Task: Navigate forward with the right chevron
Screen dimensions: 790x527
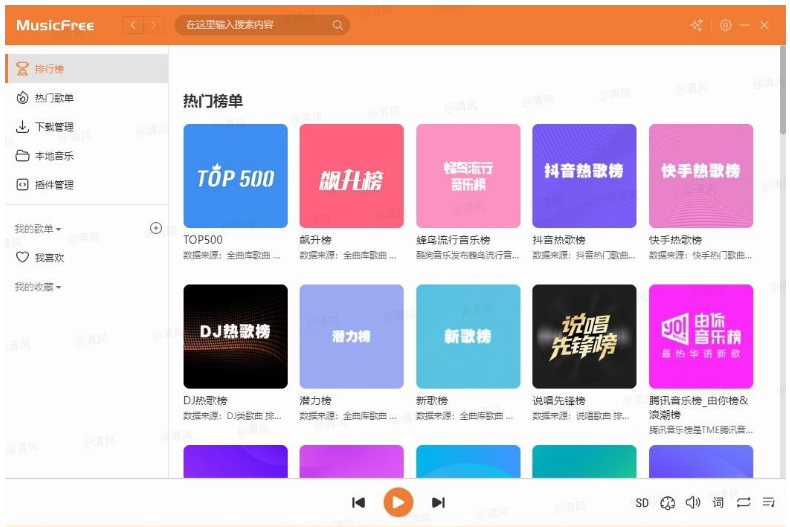Action: 154,25
